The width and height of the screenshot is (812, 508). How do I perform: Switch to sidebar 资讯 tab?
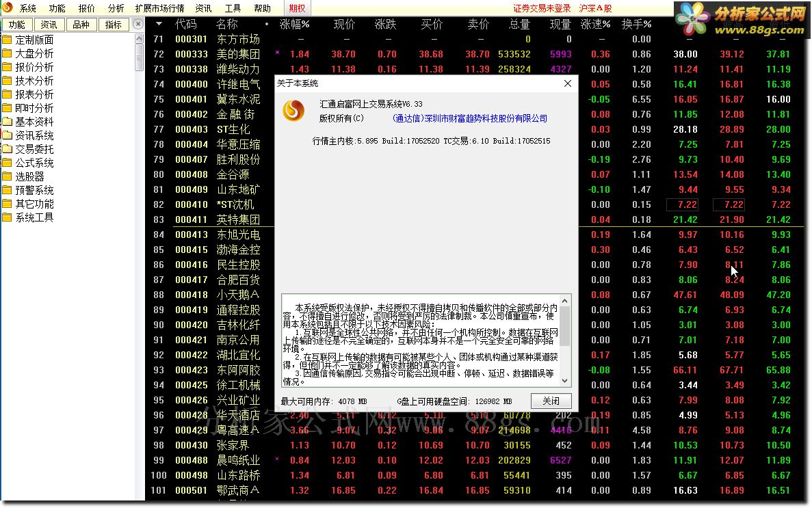click(x=49, y=25)
